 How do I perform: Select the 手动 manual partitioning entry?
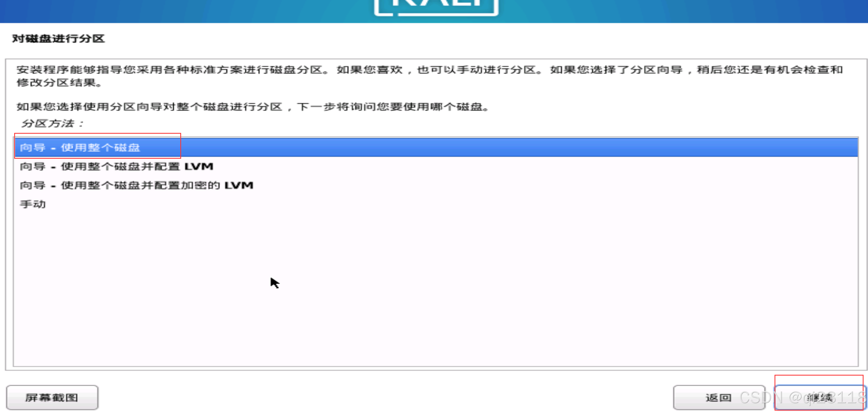tap(33, 204)
